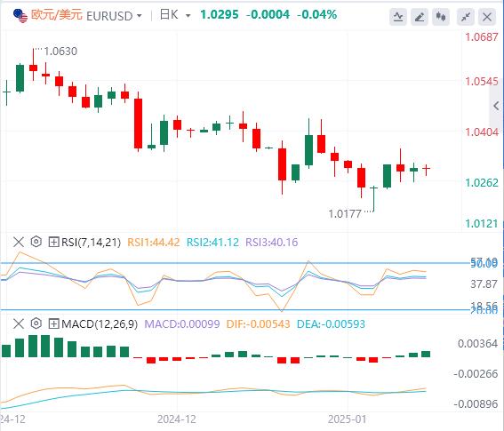Remove the MACD indicator with X icon
504x431 pixels.
[x=19, y=323]
